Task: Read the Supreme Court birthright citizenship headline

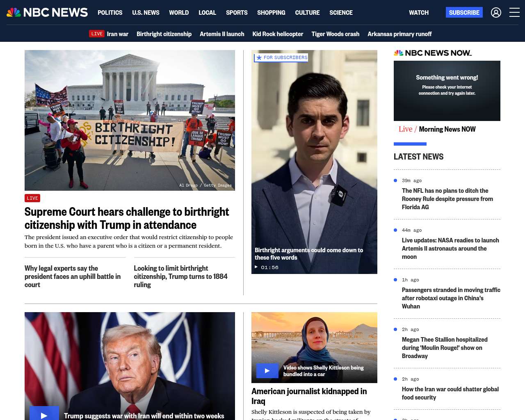Action: [x=127, y=218]
